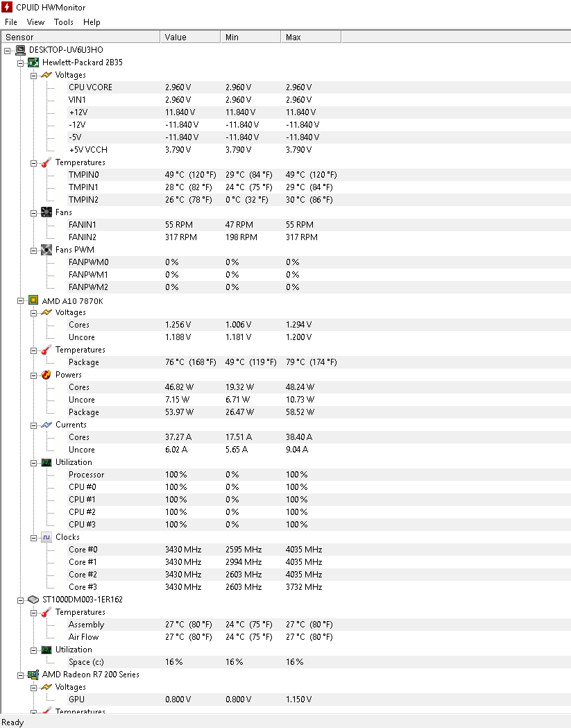
Task: Select the CPU VCORE sensor row
Action: coord(90,87)
